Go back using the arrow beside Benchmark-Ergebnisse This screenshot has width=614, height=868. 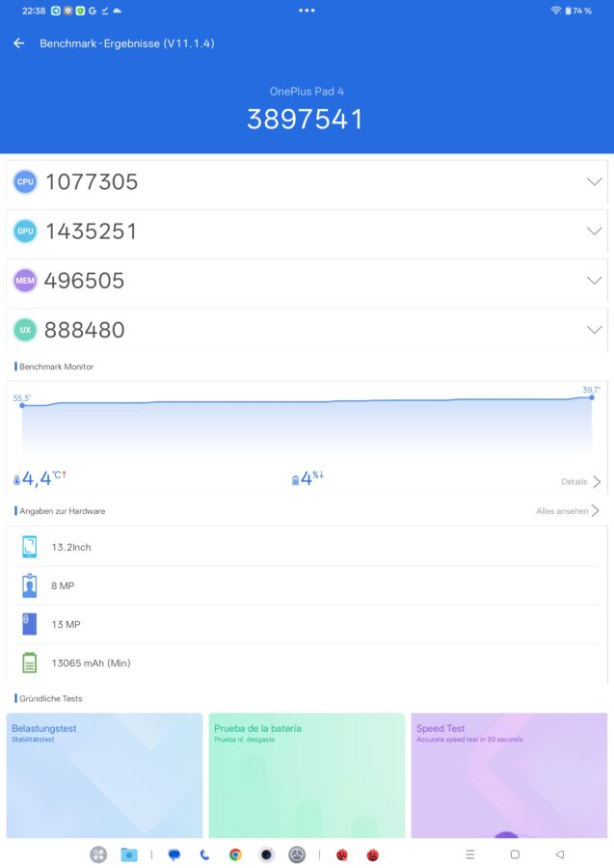pyautogui.click(x=19, y=43)
